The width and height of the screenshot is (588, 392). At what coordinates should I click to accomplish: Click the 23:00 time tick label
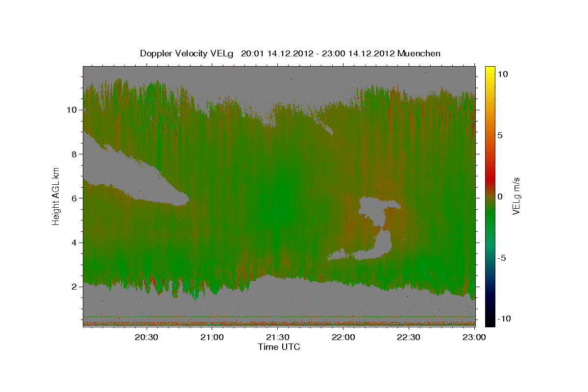click(x=475, y=337)
